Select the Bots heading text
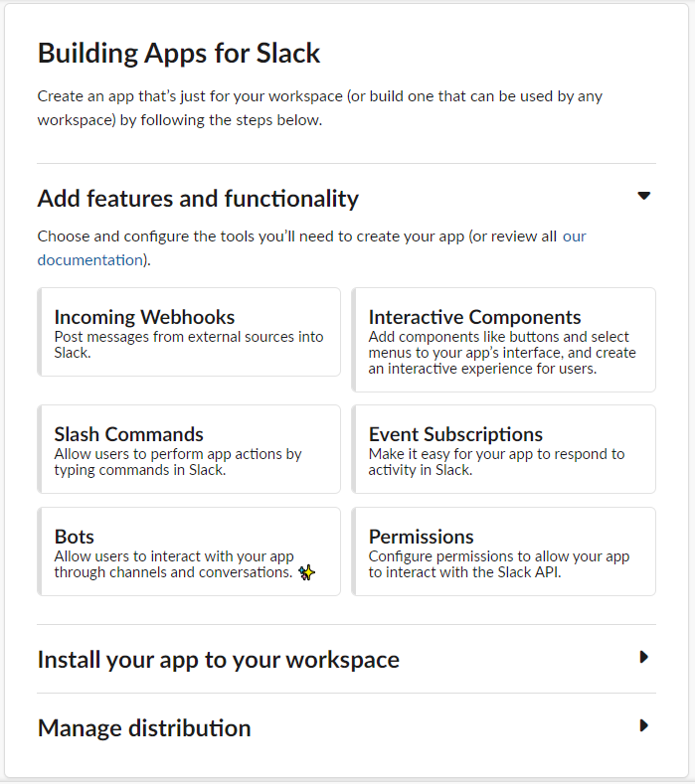Screen dimensions: 695x784 coord(74,537)
